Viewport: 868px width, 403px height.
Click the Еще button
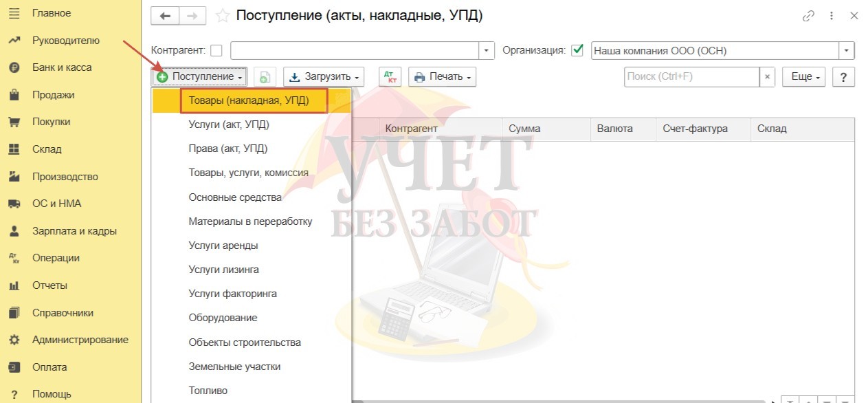[x=803, y=77]
